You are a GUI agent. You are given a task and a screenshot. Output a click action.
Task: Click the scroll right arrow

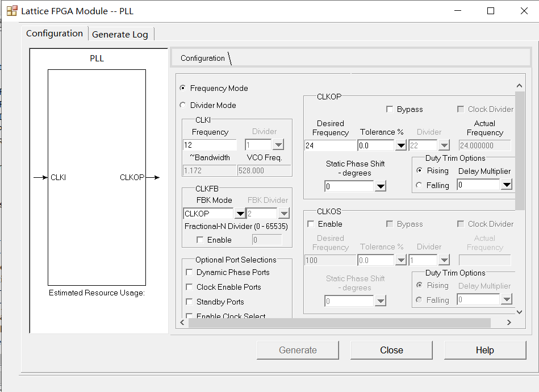(x=509, y=323)
